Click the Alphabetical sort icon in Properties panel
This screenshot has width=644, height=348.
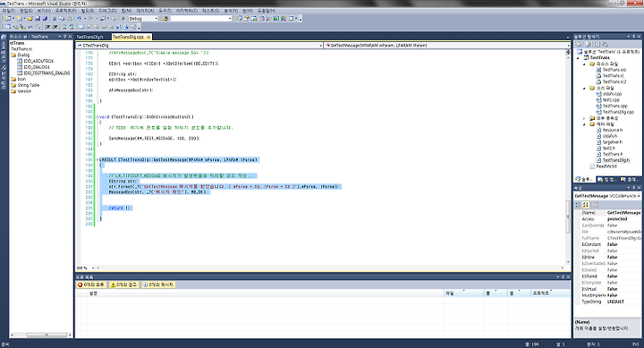[586, 205]
